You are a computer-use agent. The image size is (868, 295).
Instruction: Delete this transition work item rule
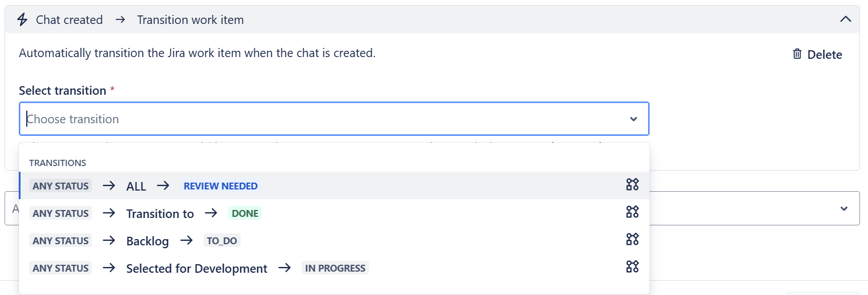[x=817, y=55]
